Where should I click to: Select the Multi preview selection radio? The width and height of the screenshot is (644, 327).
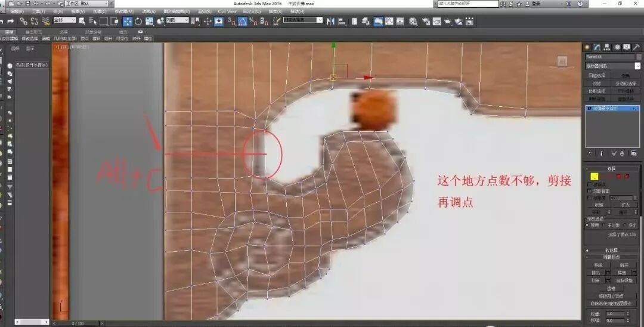(626, 225)
